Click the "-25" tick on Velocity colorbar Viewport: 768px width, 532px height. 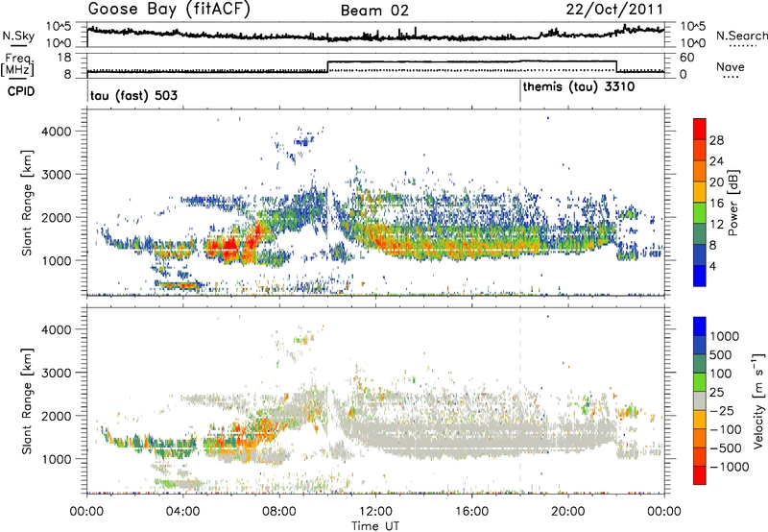coord(722,410)
